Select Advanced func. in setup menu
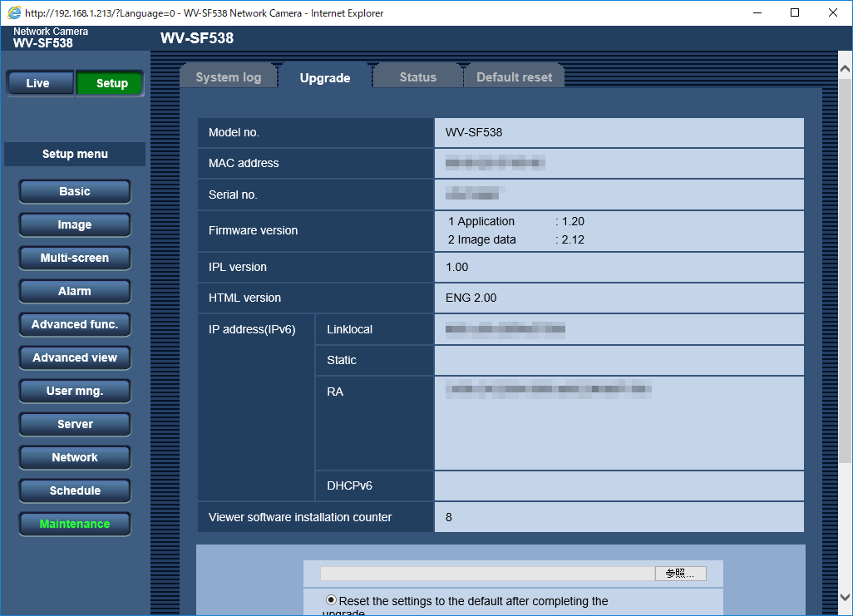Screen dimensions: 853x616 [75, 324]
